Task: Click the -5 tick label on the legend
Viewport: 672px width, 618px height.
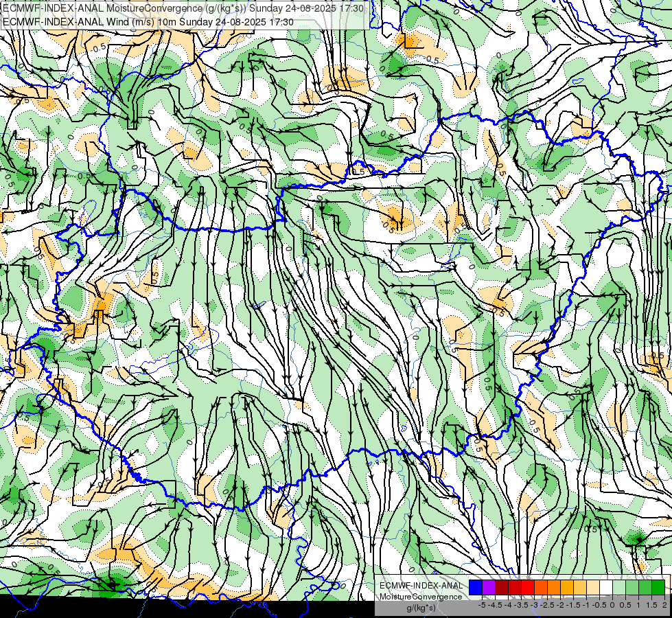Action: (x=482, y=605)
